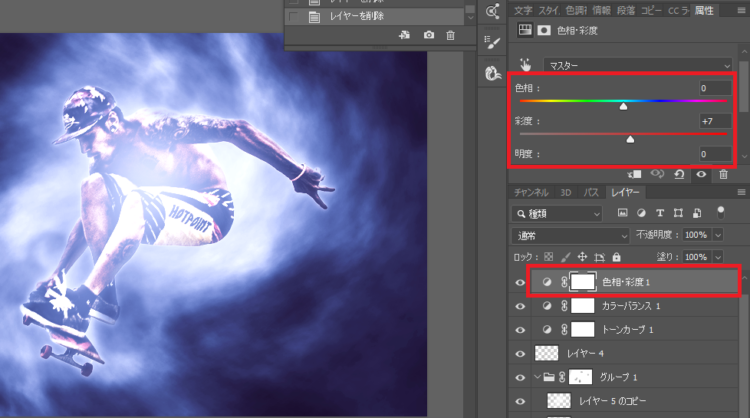Filter layers by shape layers
The image size is (750, 418).
click(678, 213)
